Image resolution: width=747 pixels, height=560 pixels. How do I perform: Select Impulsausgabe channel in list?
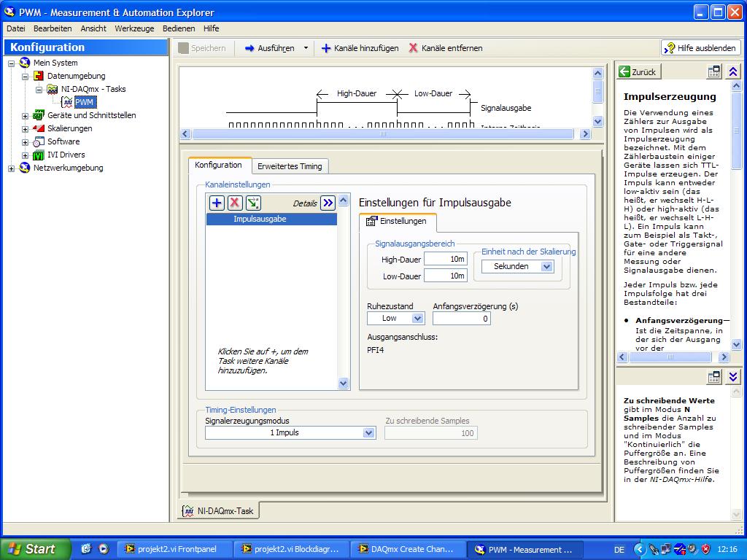[x=271, y=219]
